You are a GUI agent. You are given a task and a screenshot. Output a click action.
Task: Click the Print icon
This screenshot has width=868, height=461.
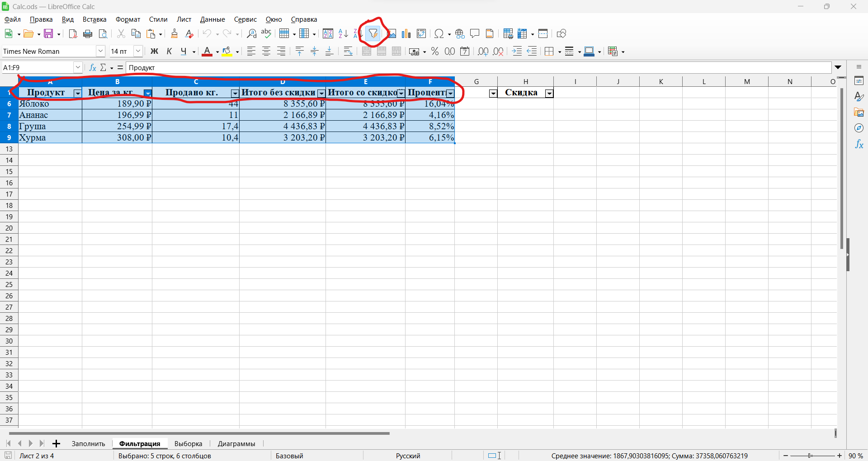pos(88,33)
